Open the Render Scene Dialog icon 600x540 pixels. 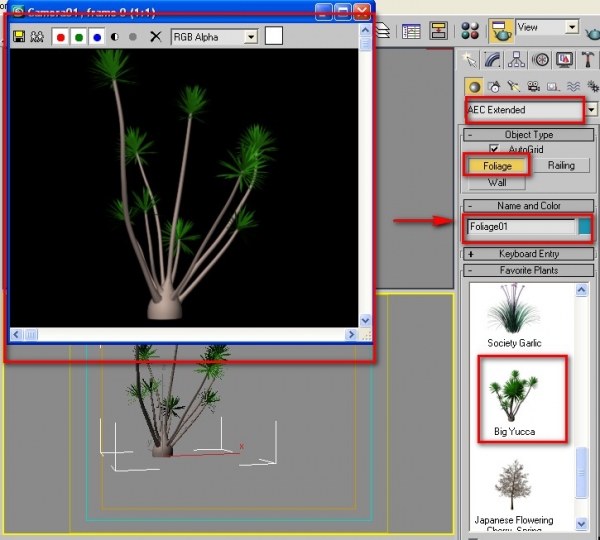click(x=501, y=31)
